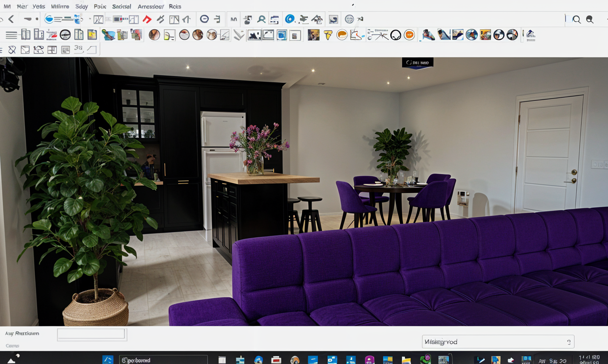Viewport: 608px width, 364px height.
Task: Click the dark render label at viewport top
Action: click(x=418, y=63)
